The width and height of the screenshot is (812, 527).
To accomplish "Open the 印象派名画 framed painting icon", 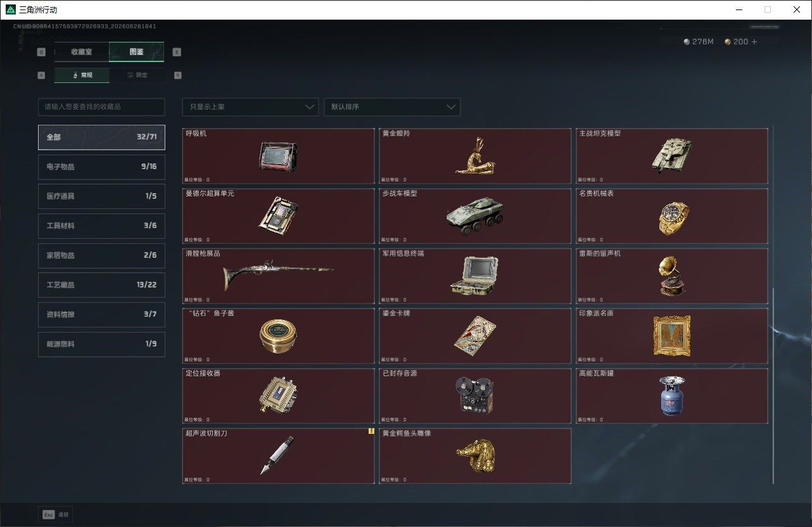I will [x=671, y=336].
